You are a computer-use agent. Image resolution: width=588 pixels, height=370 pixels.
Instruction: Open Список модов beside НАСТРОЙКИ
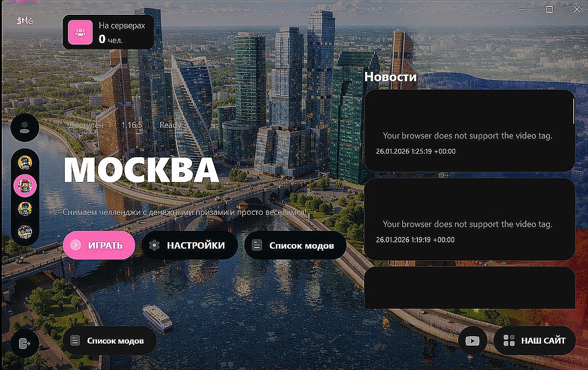(295, 245)
